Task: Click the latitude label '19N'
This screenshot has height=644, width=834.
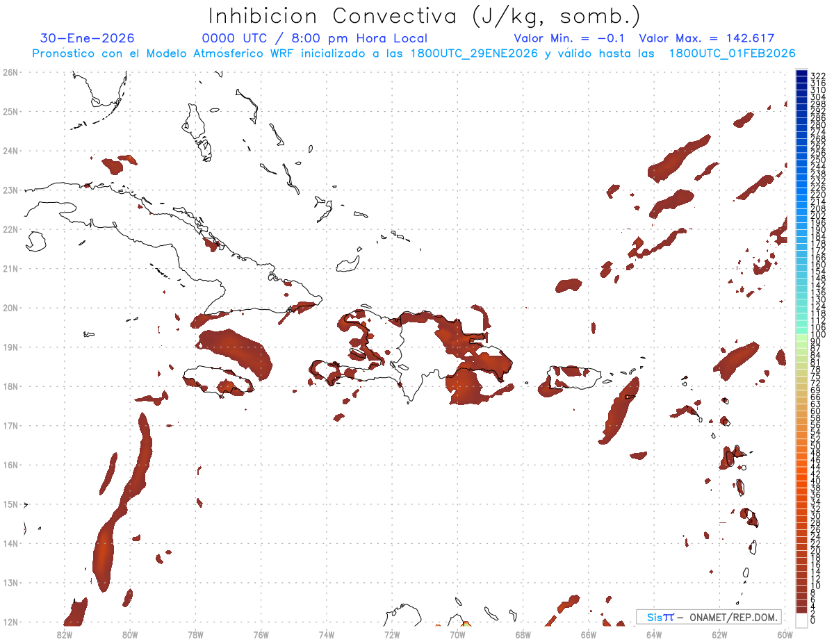Action: [10, 347]
